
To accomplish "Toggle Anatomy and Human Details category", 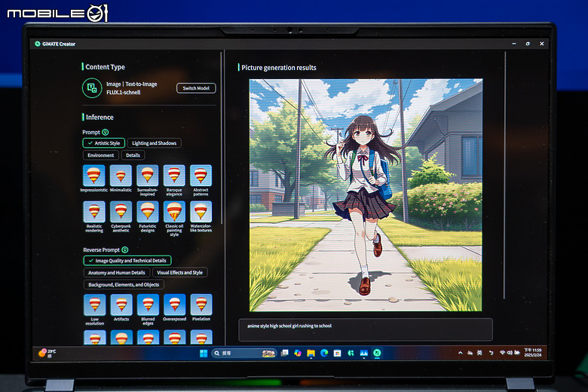I will click(x=117, y=273).
